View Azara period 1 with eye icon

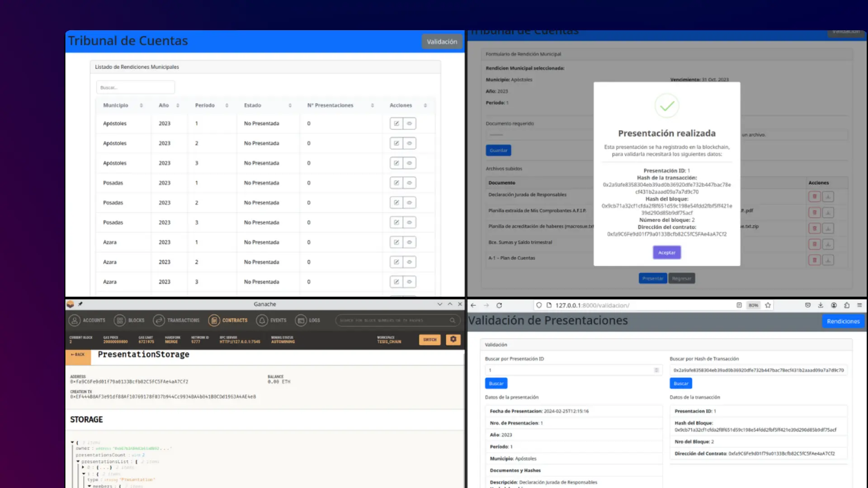coord(410,242)
